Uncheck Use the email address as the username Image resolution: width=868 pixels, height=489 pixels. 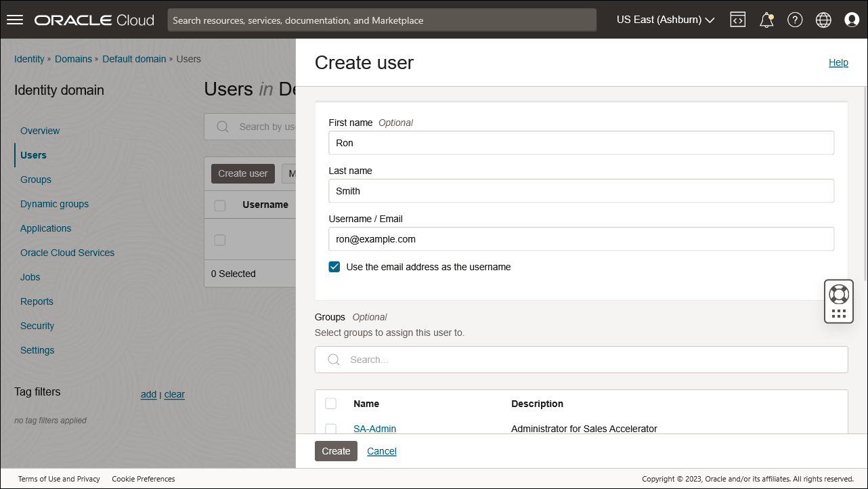click(334, 266)
